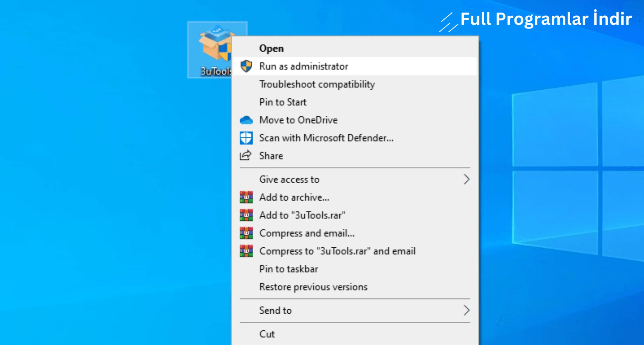Click the 3uTools file name label
This screenshot has height=345, width=644.
pyautogui.click(x=216, y=71)
